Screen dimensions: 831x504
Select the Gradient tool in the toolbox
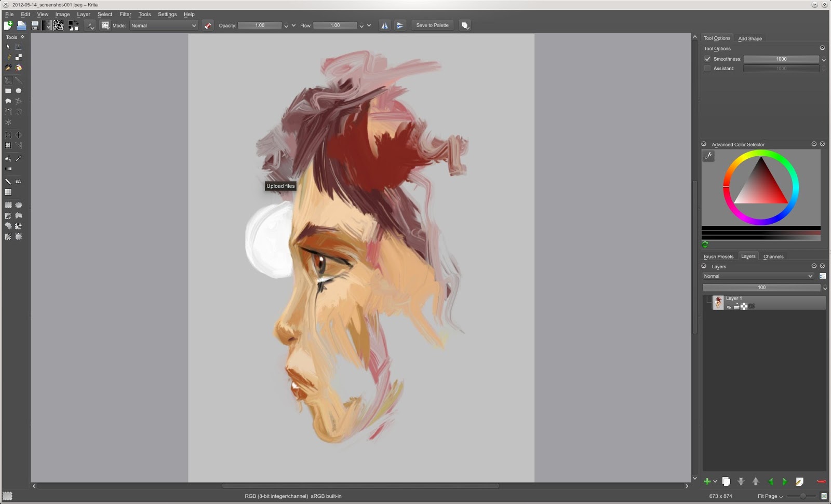(x=8, y=168)
